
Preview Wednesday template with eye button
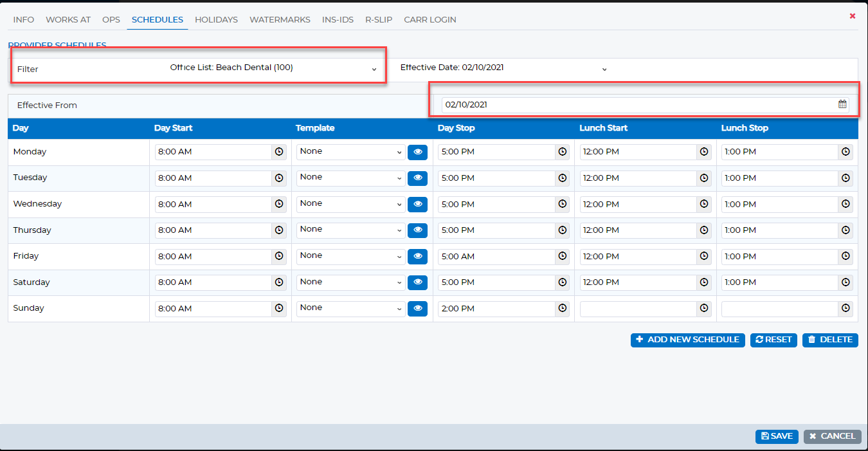pos(418,205)
